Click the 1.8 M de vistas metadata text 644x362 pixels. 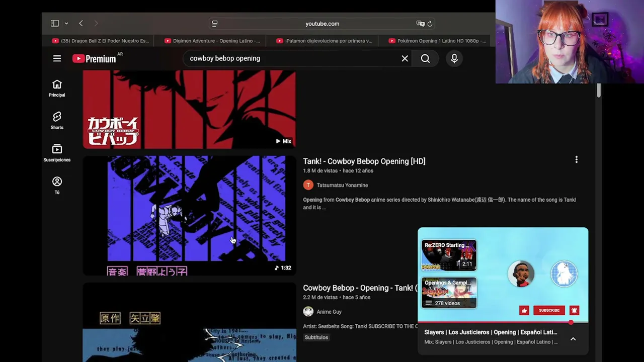point(320,171)
